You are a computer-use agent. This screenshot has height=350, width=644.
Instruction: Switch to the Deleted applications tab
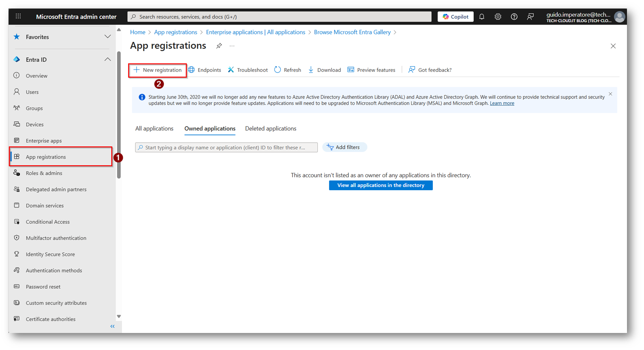coord(271,129)
